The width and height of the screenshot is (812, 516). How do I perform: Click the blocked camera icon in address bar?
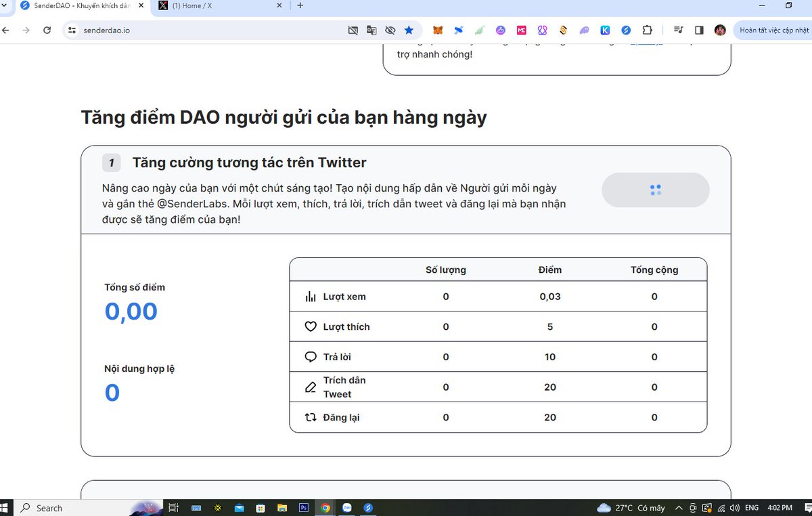tap(353, 30)
